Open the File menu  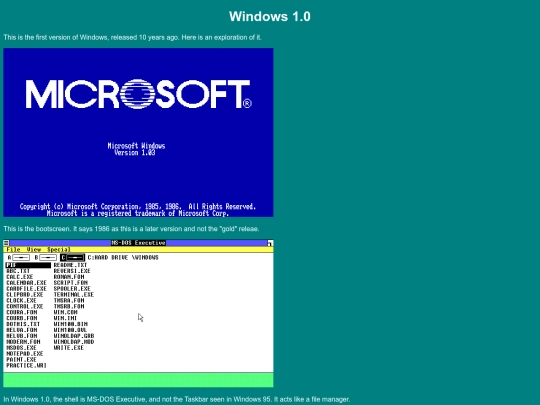tap(13, 249)
